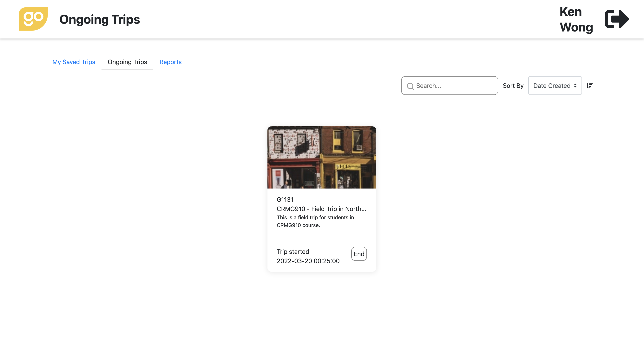Click the Ongoing Trips page heading
This screenshot has height=344, width=644.
[100, 19]
